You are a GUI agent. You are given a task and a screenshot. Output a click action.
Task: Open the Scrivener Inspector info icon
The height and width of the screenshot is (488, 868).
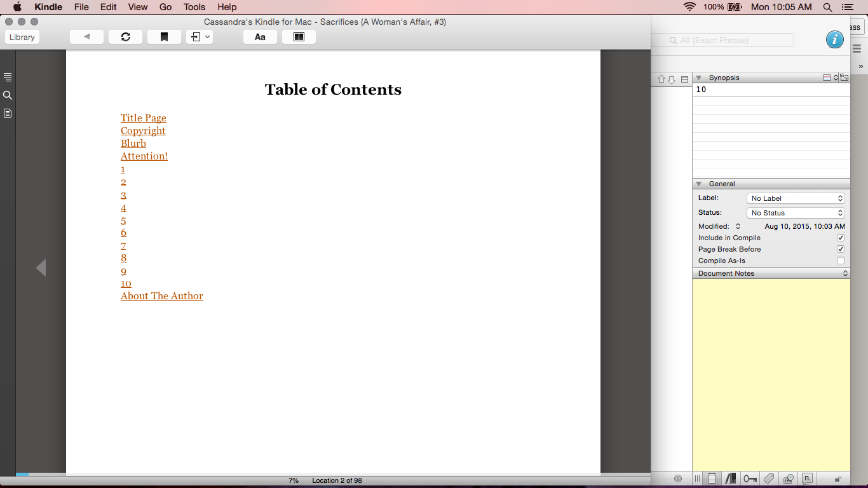tap(835, 40)
